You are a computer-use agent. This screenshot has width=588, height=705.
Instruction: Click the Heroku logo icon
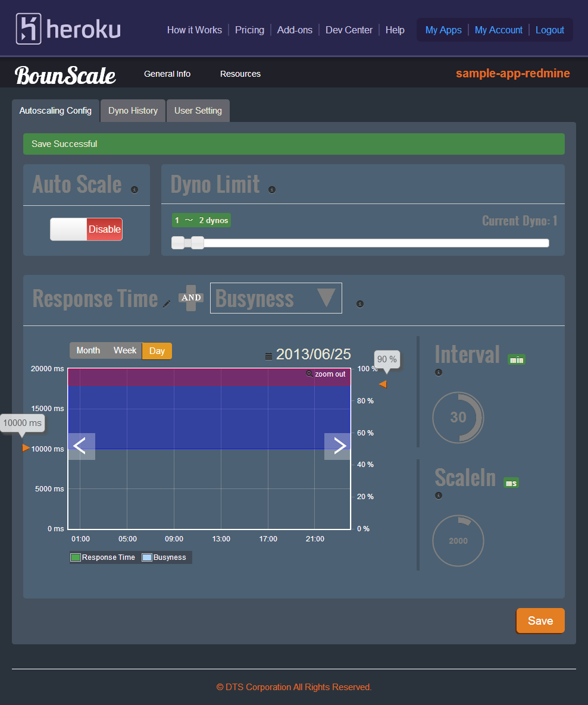pos(29,29)
